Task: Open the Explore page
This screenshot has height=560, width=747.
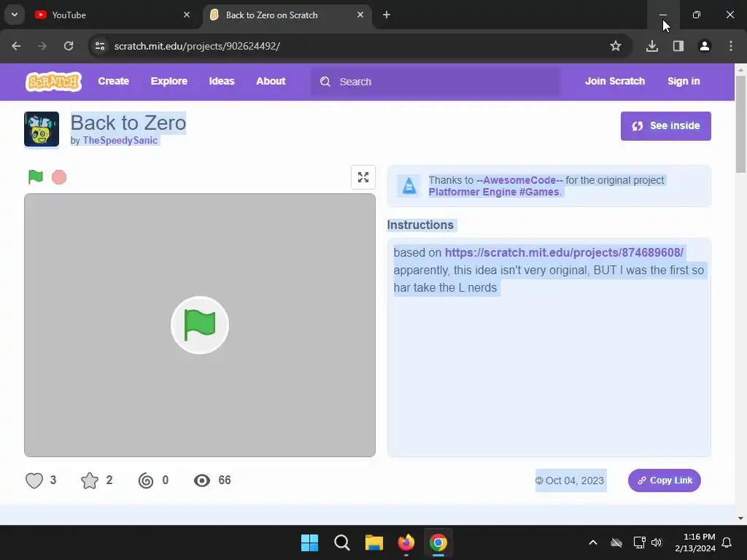Action: pyautogui.click(x=169, y=81)
